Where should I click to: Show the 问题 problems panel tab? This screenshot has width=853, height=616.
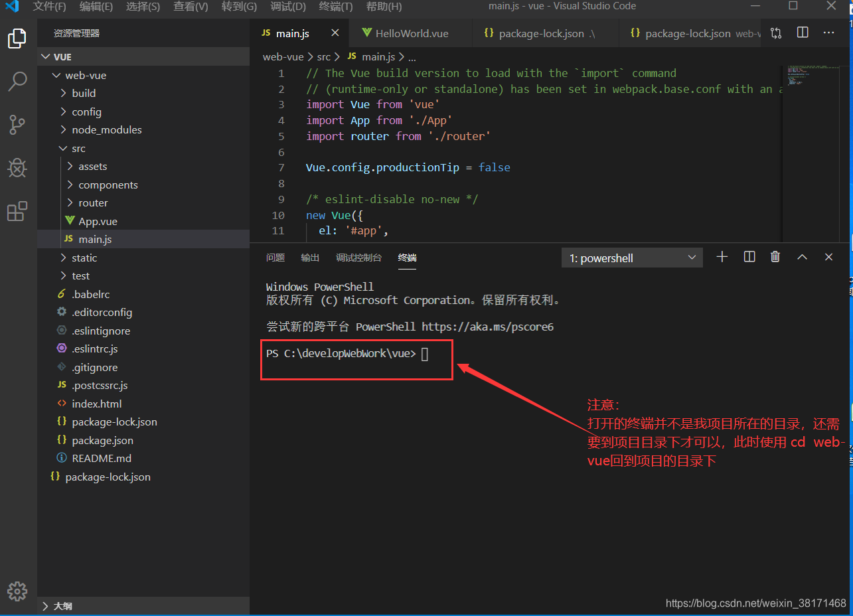coord(275,258)
